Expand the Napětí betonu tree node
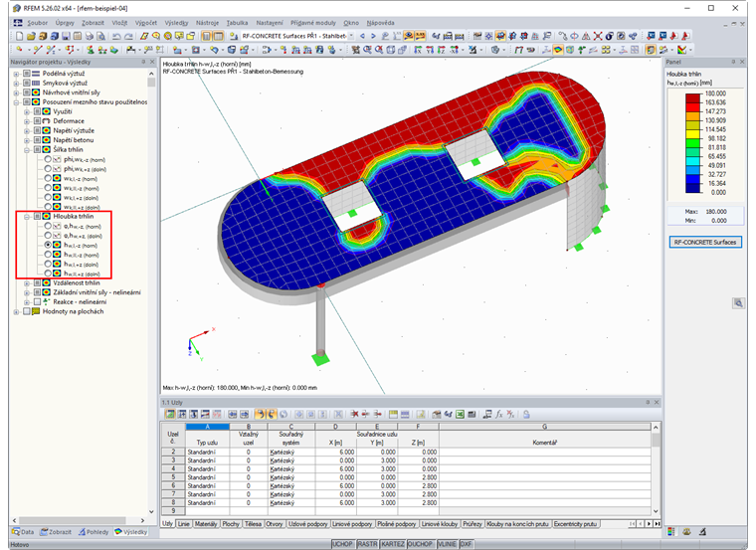This screenshot has height=550, width=756. tap(27, 140)
